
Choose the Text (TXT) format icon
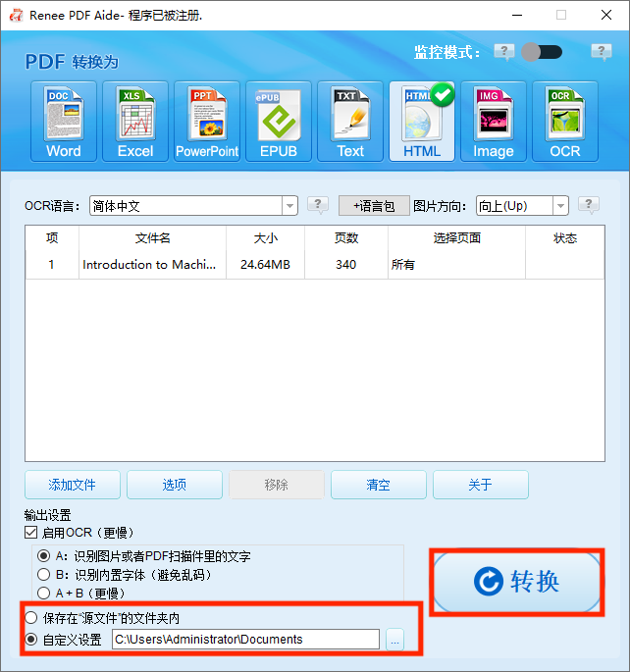350,122
